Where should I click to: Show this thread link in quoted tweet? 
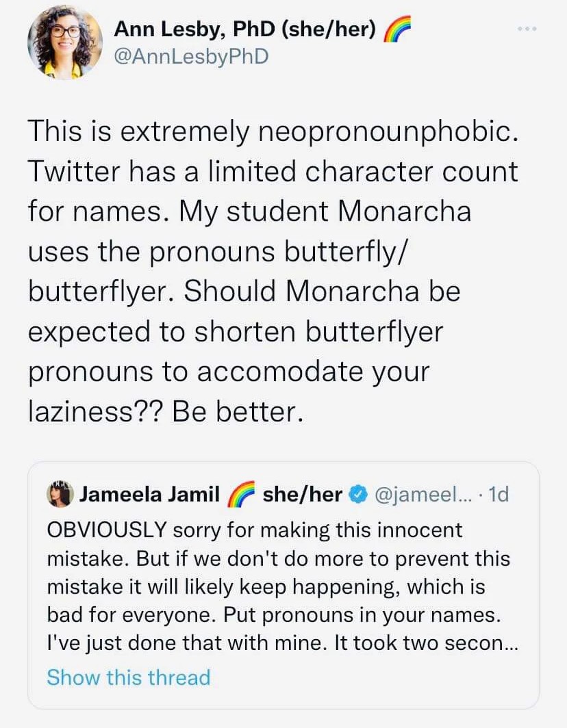pyautogui.click(x=129, y=677)
